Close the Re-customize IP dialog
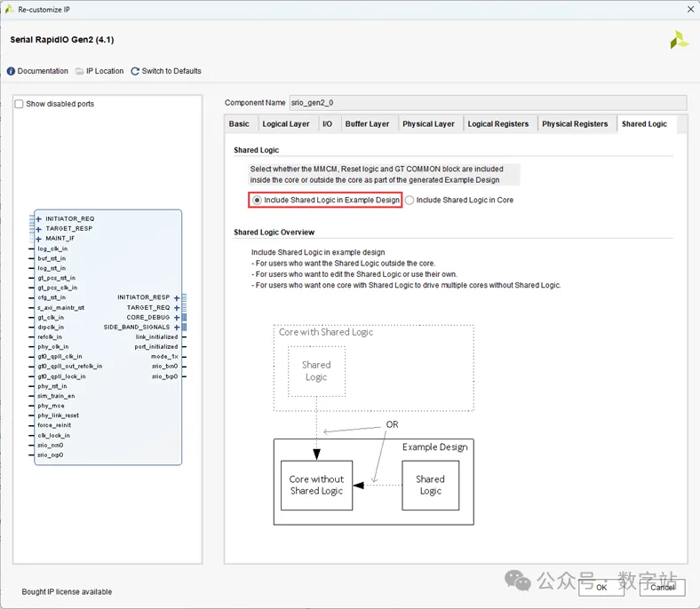The height and width of the screenshot is (609, 700). 690,10
